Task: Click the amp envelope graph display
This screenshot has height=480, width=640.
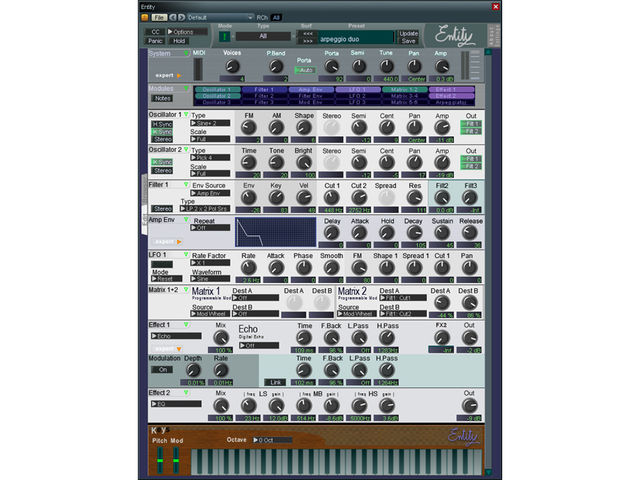Action: tap(276, 232)
